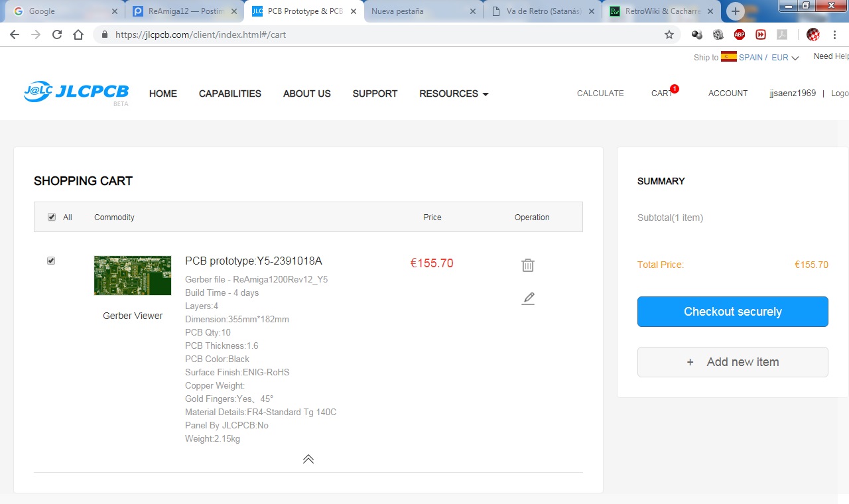
Task: Switch to RetroWiki & Cacharreo tab
Action: [x=661, y=11]
